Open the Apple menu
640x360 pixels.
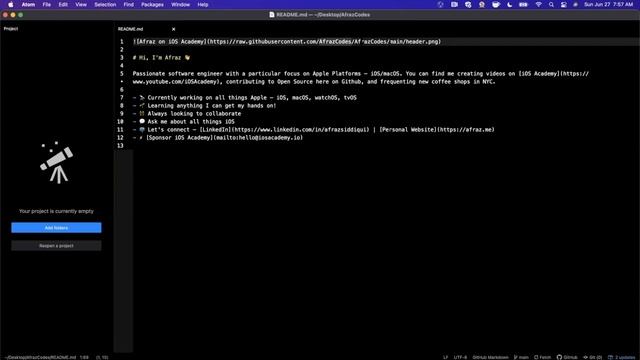click(x=11, y=4)
